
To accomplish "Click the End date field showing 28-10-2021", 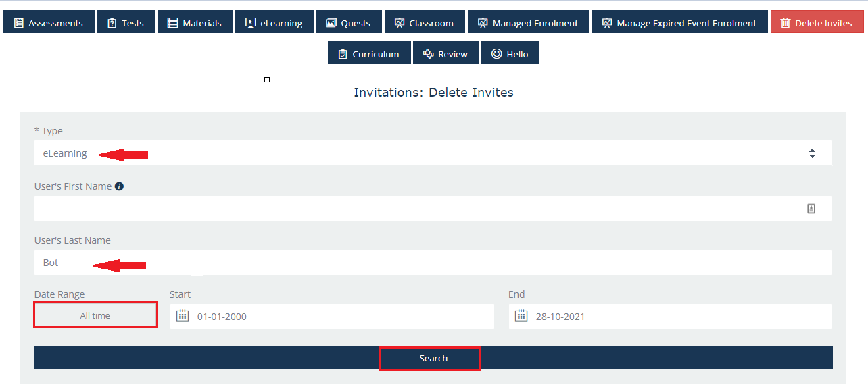I will coord(676,316).
